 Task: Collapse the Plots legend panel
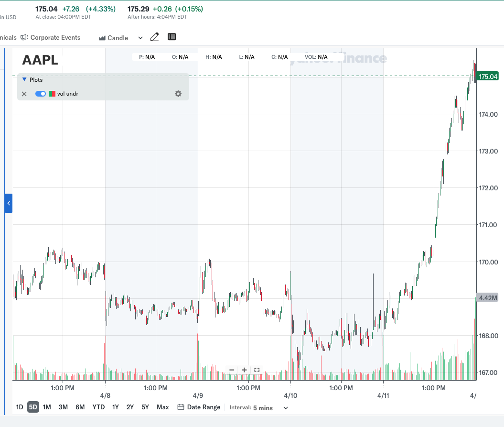pos(25,80)
